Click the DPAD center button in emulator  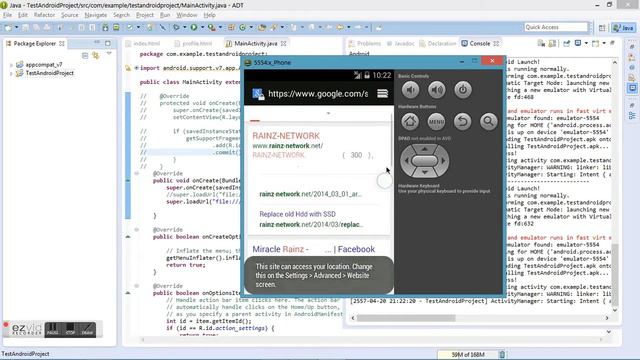(x=424, y=161)
